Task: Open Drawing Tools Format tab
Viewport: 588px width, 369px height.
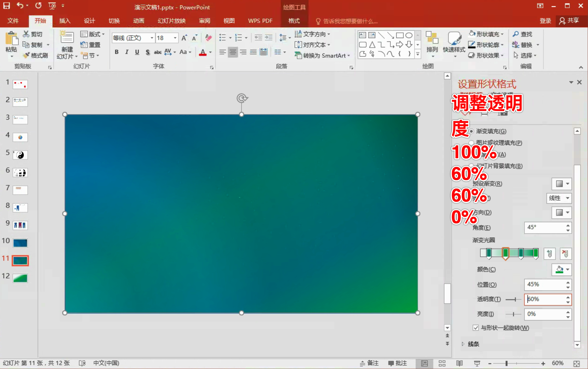Action: [294, 21]
